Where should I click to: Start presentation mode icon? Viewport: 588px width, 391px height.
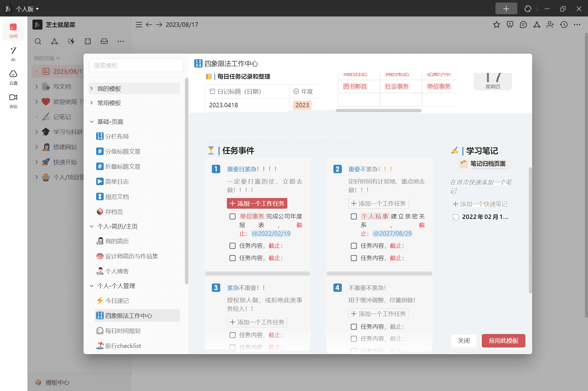point(510,25)
